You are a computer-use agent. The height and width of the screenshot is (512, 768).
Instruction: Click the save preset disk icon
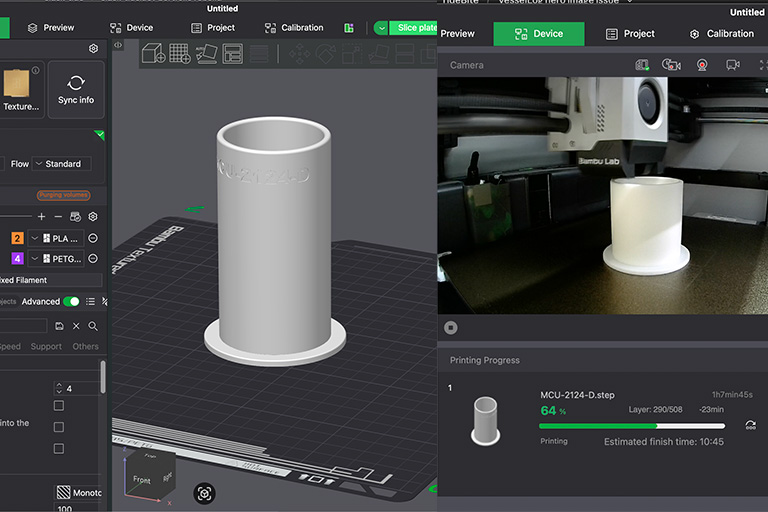(59, 326)
